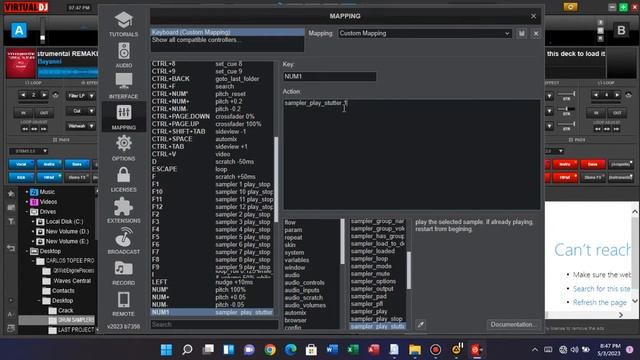Open the Interface settings section
This screenshot has height=360, width=640.
pyautogui.click(x=124, y=86)
